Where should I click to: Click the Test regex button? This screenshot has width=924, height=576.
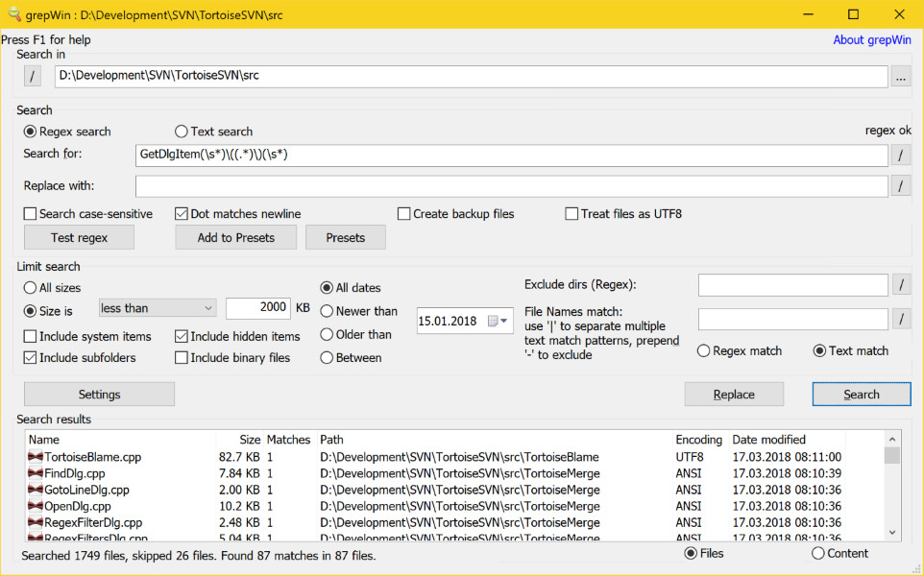(78, 237)
